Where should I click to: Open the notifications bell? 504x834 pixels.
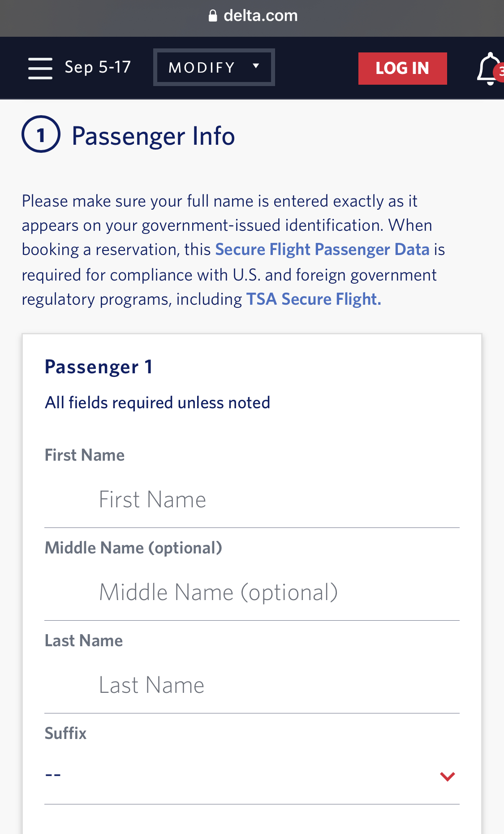pyautogui.click(x=489, y=69)
